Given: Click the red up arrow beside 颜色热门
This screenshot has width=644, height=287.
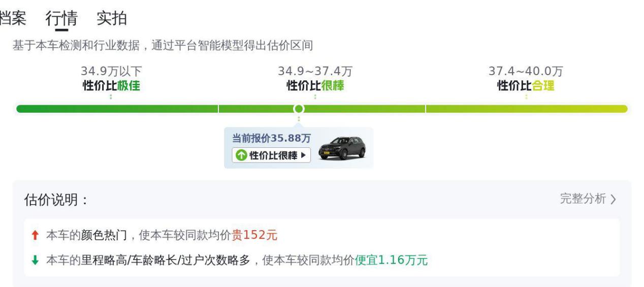Looking at the screenshot, I should click(35, 235).
